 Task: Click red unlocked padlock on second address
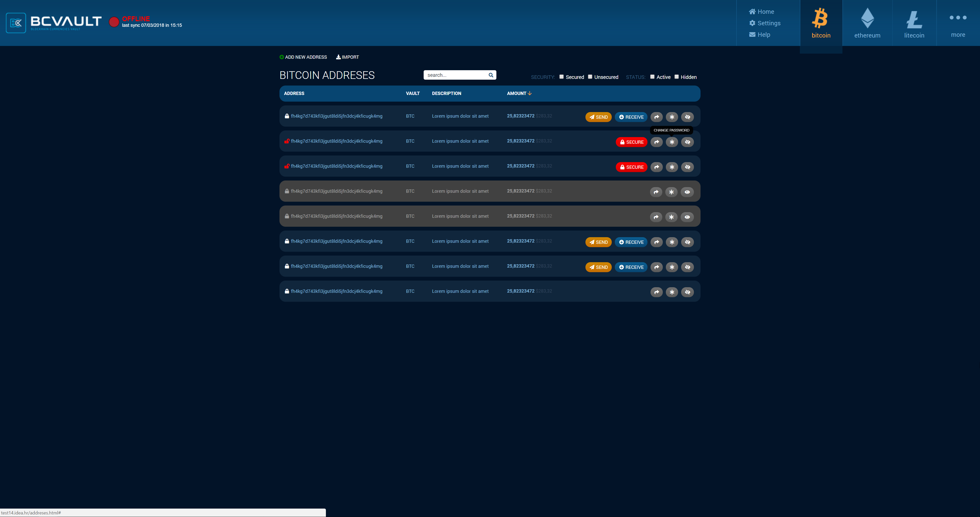287,141
